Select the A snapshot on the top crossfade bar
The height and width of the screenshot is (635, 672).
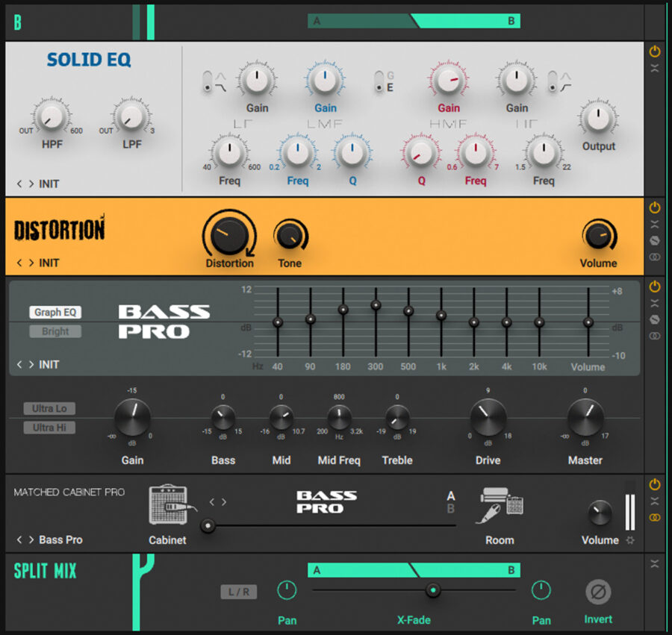tap(317, 22)
